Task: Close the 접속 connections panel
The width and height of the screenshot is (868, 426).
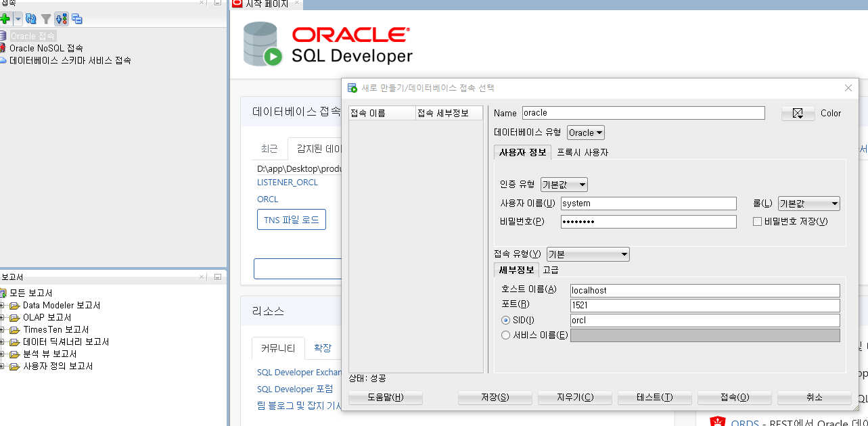Action: [x=202, y=3]
